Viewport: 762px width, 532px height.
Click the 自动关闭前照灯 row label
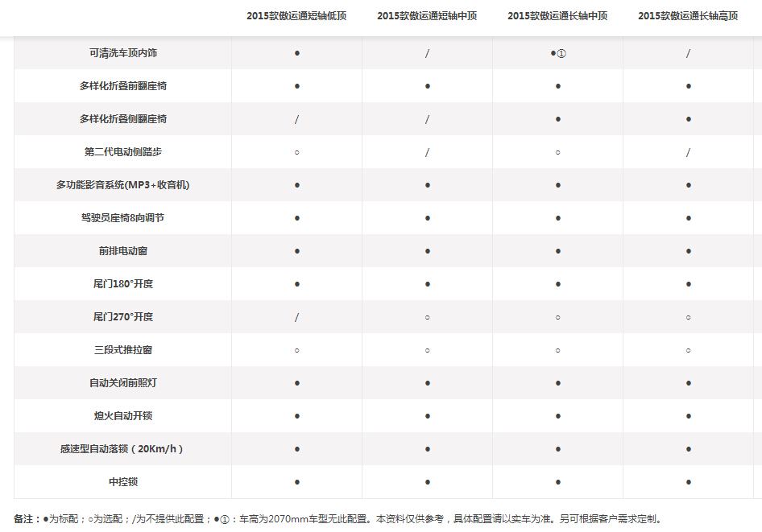[x=123, y=383]
